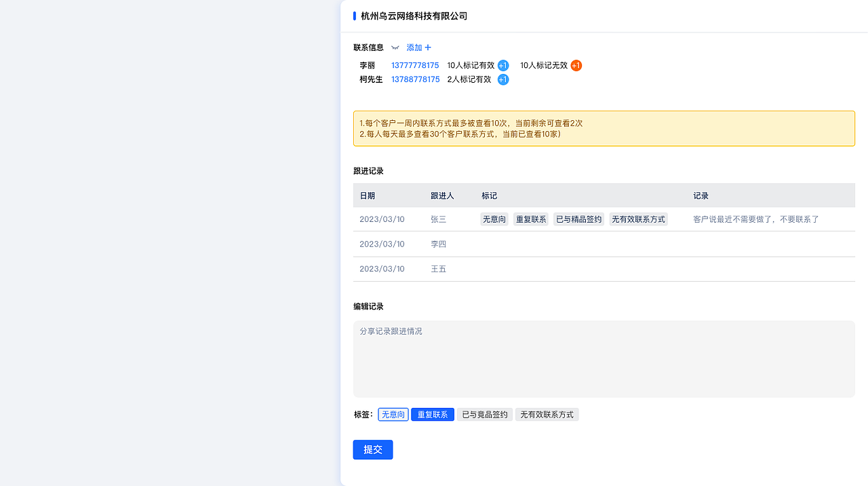Deselect the highlighted 无意向 tag
This screenshot has width=868, height=486.
(x=393, y=414)
